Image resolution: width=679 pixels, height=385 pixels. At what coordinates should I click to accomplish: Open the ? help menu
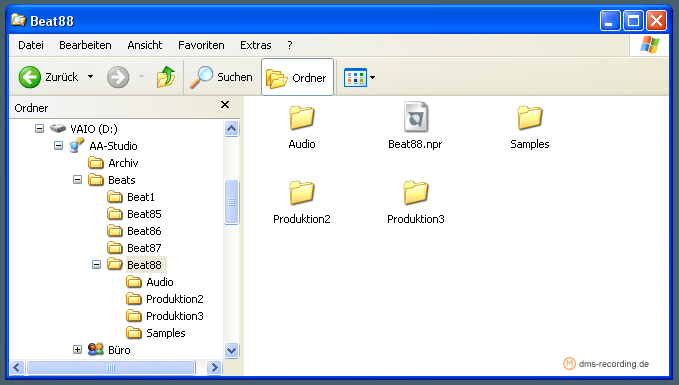pos(290,45)
